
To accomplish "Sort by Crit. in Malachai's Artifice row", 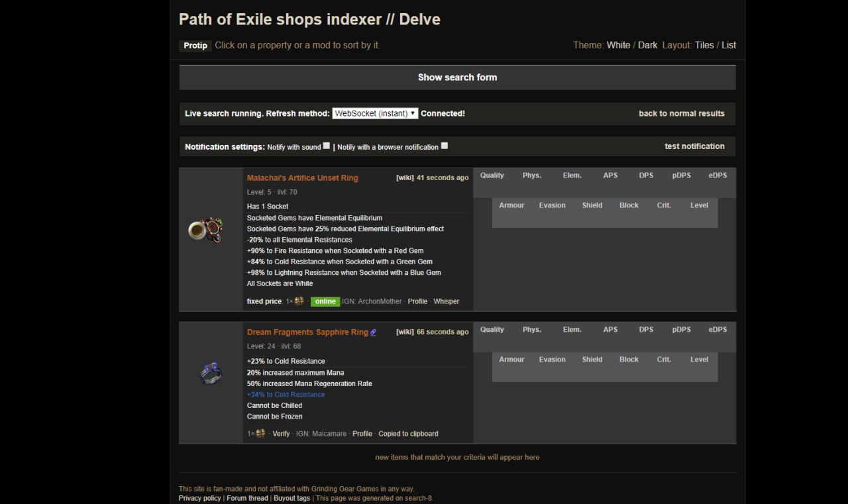I will [664, 205].
